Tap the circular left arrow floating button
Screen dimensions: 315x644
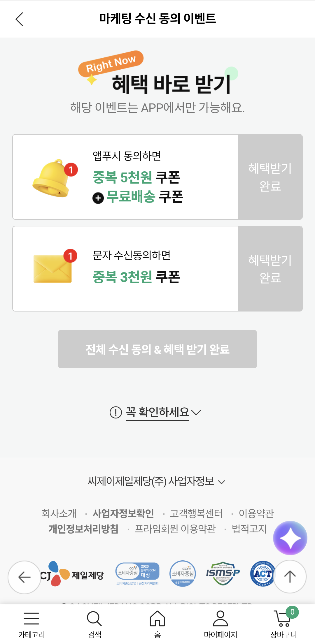[24, 577]
